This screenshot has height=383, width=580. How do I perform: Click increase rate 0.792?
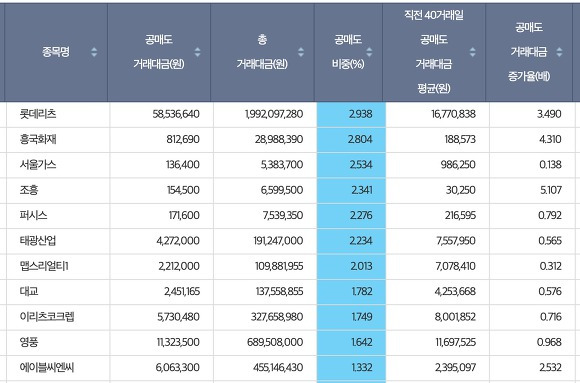550,215
